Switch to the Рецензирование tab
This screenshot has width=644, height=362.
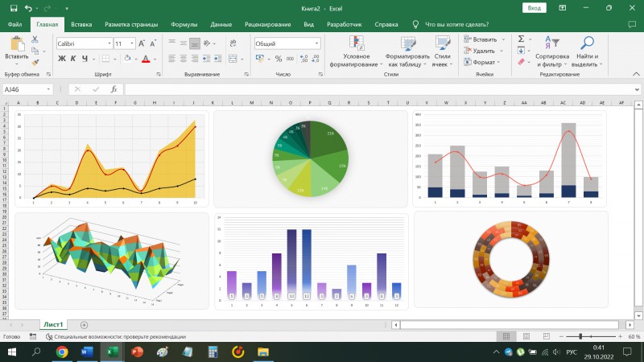[x=268, y=24]
